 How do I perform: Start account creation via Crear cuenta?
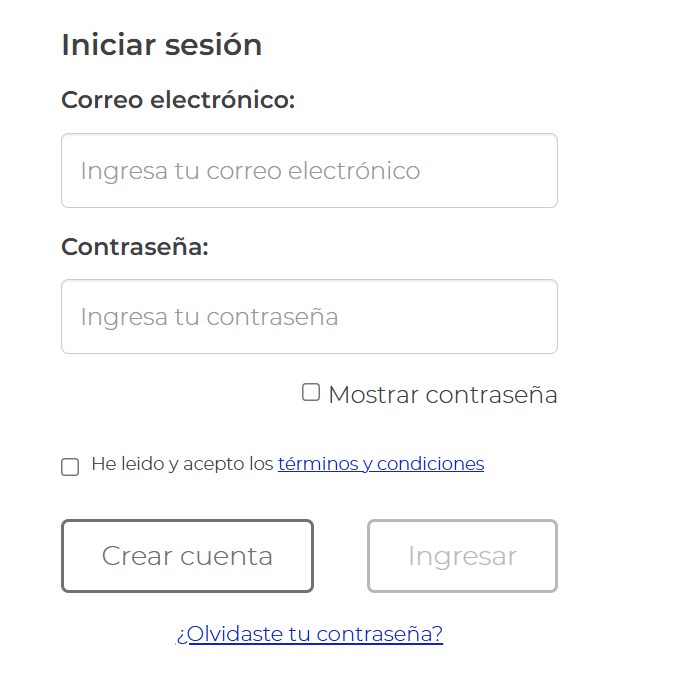click(x=187, y=556)
